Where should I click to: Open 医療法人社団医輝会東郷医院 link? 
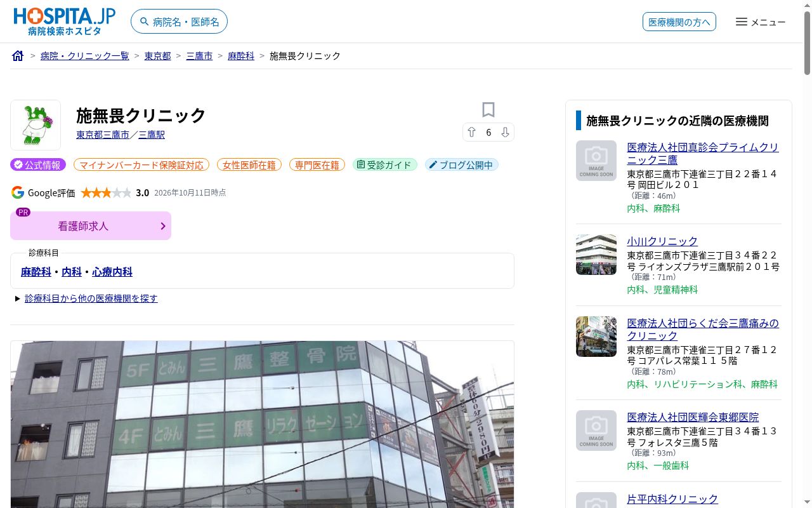[693, 417]
